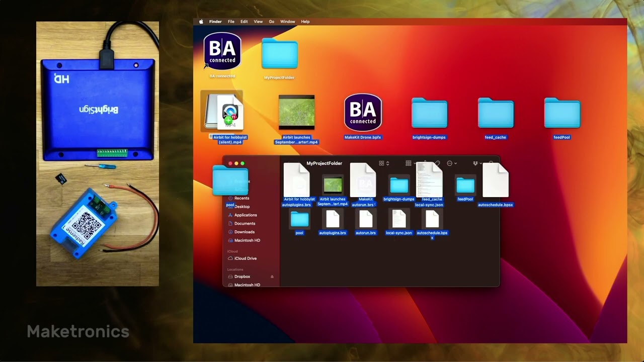Select MakeKit Drone.bpfx file on desktop
644x362 pixels.
pos(363,112)
